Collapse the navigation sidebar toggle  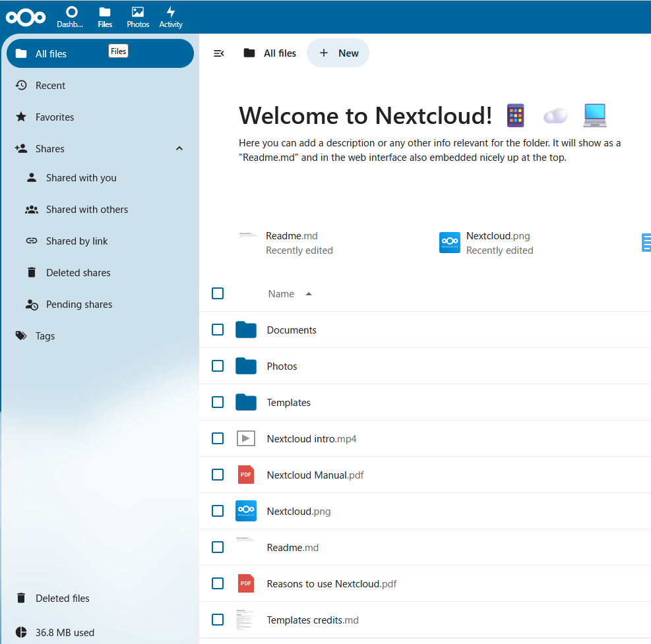pos(218,53)
